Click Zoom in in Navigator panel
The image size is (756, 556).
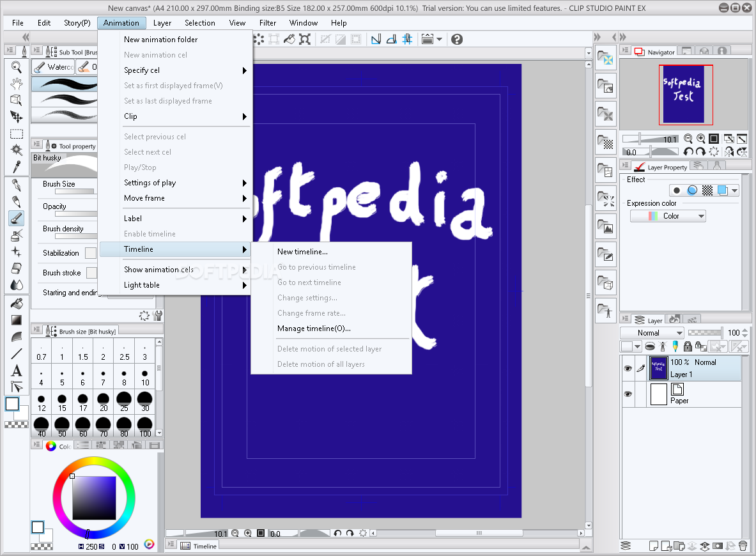coord(700,139)
